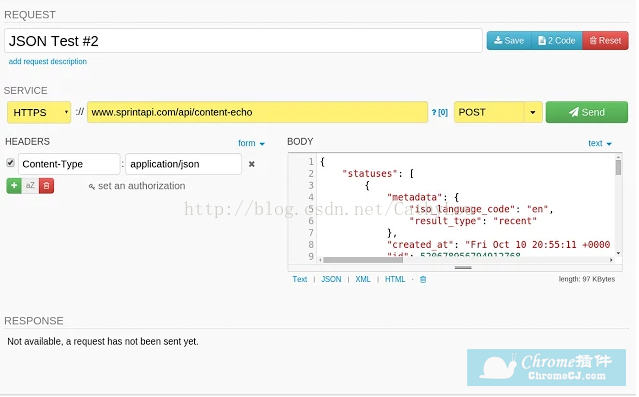Clear body with the trash icon
This screenshot has height=397, width=639.
pos(423,280)
